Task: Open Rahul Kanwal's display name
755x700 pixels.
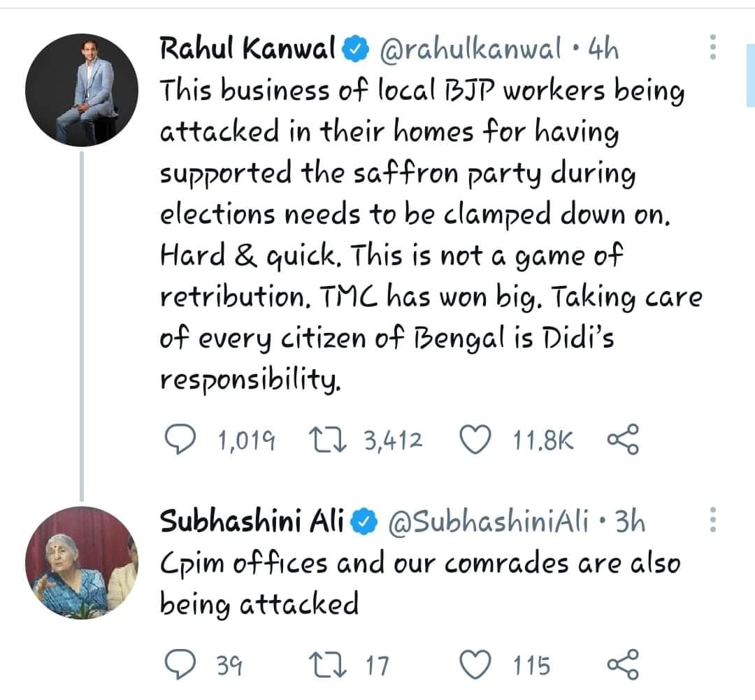Action: click(247, 48)
